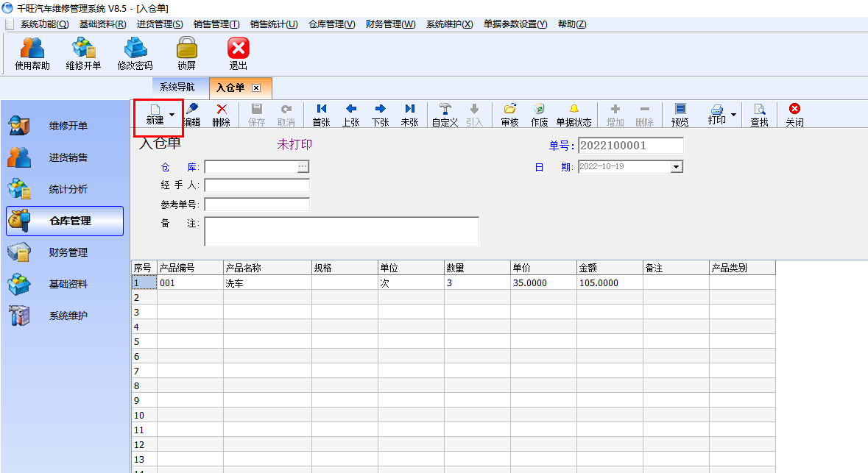The image size is (868, 473).
Task: Select 基础资料 in the sidebar
Action: (x=65, y=284)
